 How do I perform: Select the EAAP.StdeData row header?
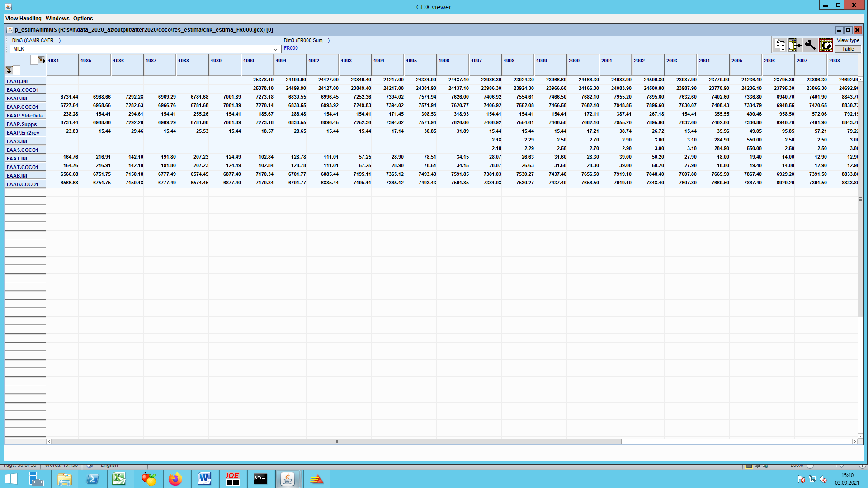point(25,116)
